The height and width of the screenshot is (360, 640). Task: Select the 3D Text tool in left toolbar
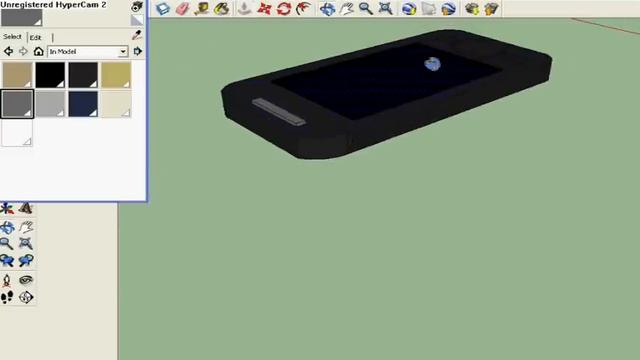tap(26, 209)
